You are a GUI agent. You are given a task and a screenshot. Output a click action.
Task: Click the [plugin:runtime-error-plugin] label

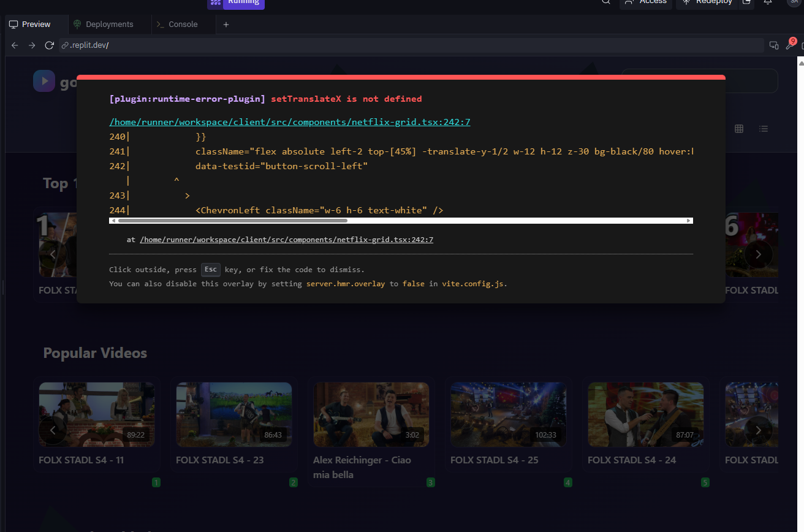[188, 99]
